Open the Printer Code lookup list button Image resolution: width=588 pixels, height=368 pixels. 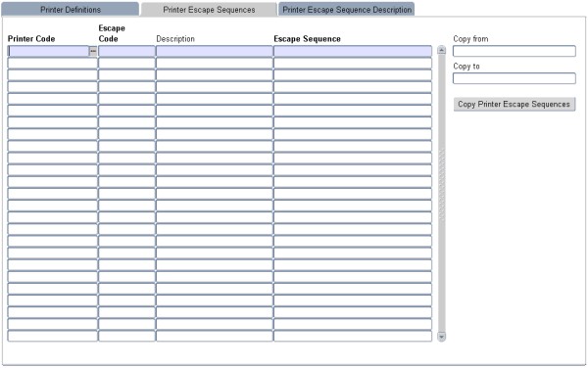(93, 51)
